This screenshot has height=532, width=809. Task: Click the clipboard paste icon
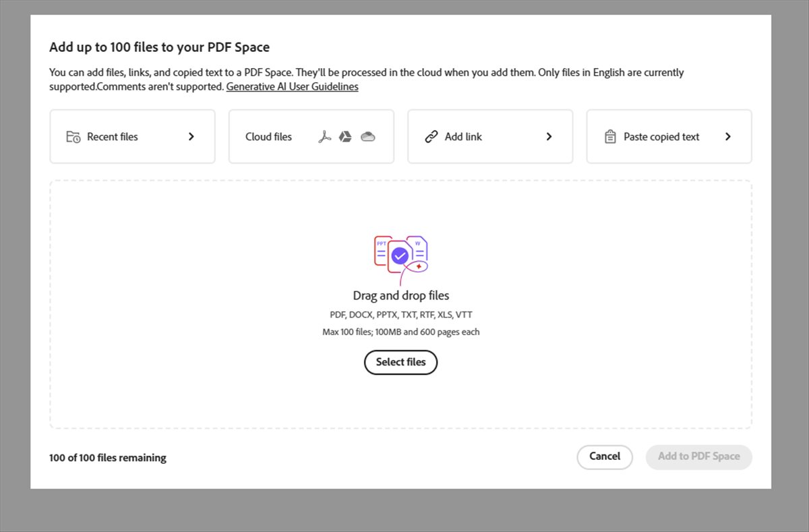pyautogui.click(x=610, y=137)
